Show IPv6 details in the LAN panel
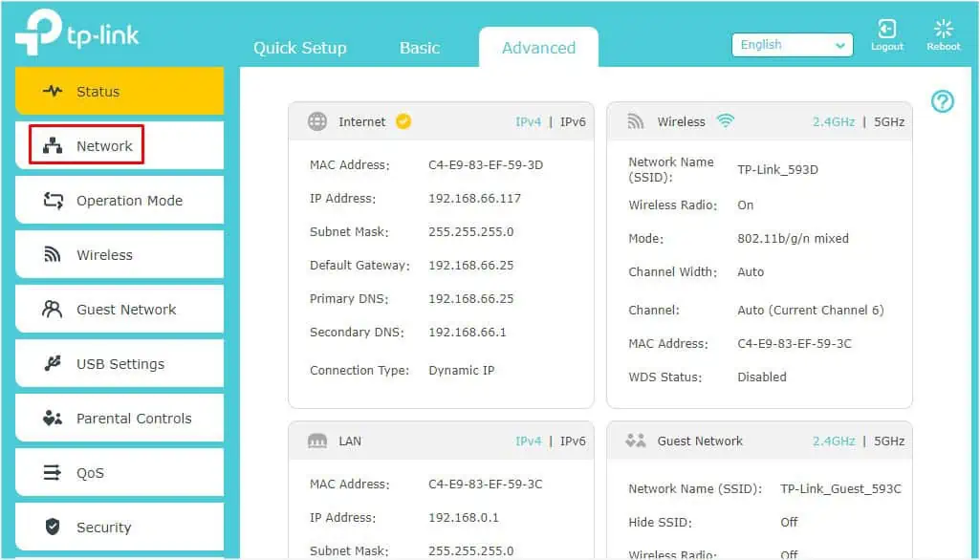Image resolution: width=980 pixels, height=560 pixels. point(573,442)
